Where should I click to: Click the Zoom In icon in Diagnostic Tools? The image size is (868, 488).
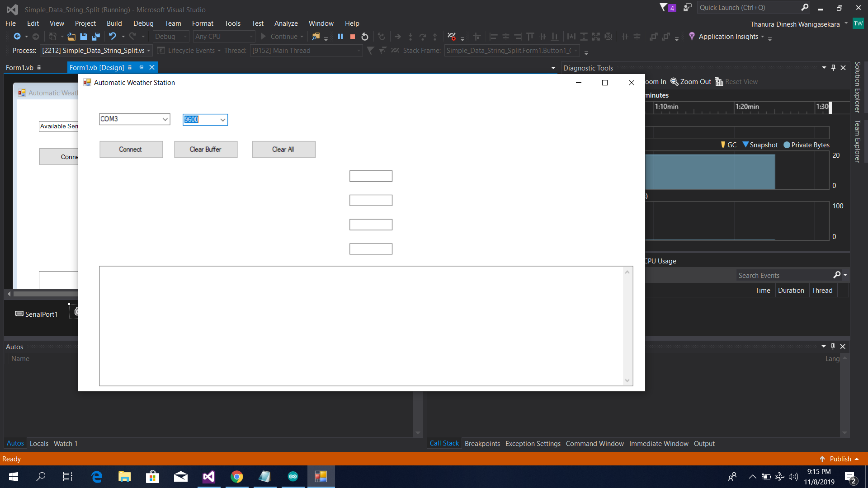click(x=656, y=82)
